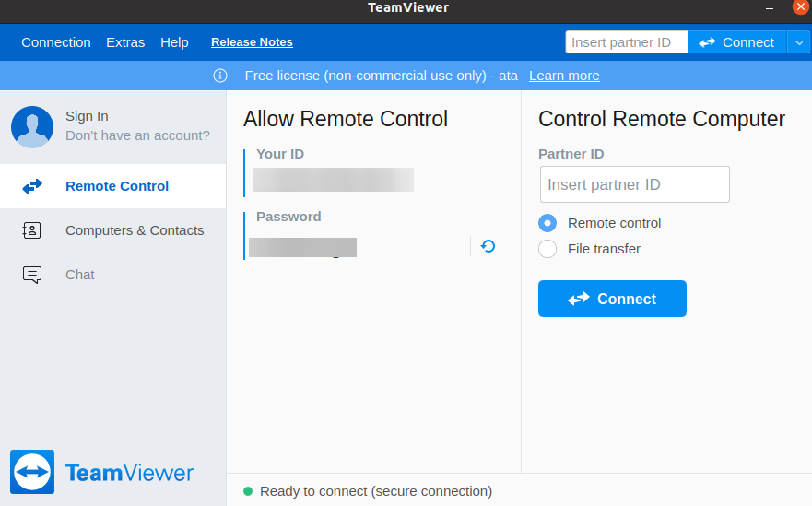Viewport: 812px width, 506px height.
Task: Click the large blue Connect button
Action: (x=612, y=299)
